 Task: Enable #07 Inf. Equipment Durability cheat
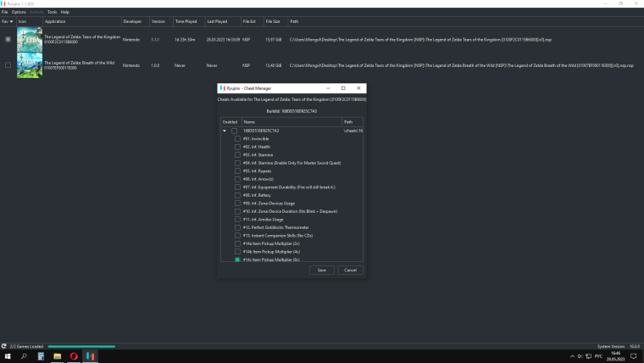237,187
